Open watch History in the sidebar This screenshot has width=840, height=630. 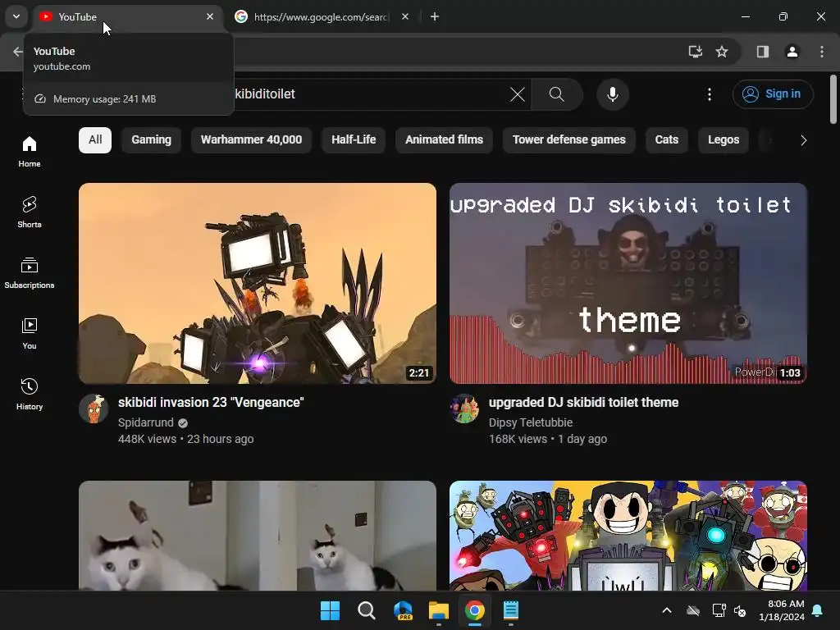coord(29,394)
